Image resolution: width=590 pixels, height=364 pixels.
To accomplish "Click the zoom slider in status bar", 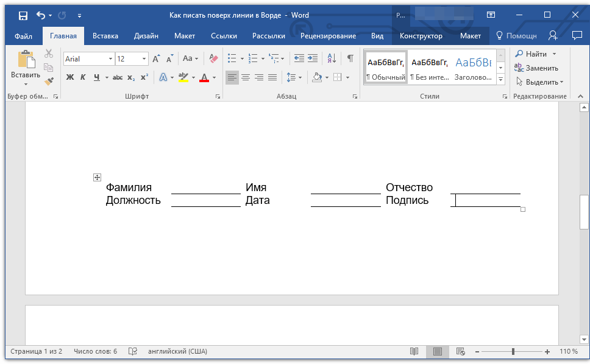I will click(x=513, y=352).
